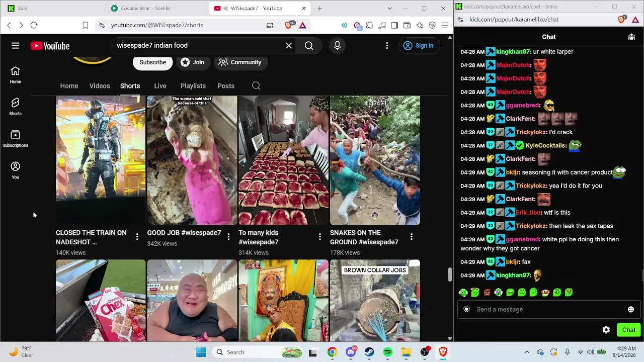Open Subscriptions in the YouTube sidebar
This screenshot has width=644, height=362.
[16, 138]
